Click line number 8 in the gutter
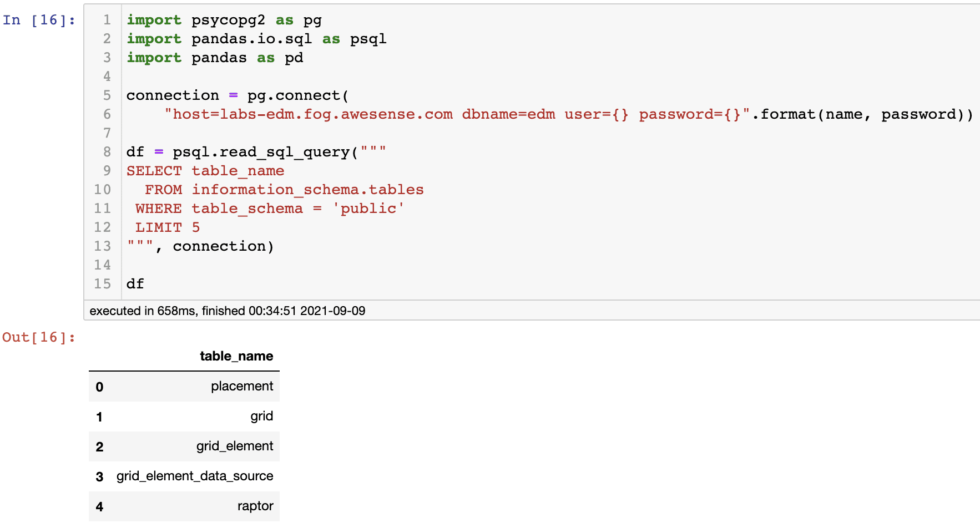This screenshot has height=528, width=980. pos(107,152)
